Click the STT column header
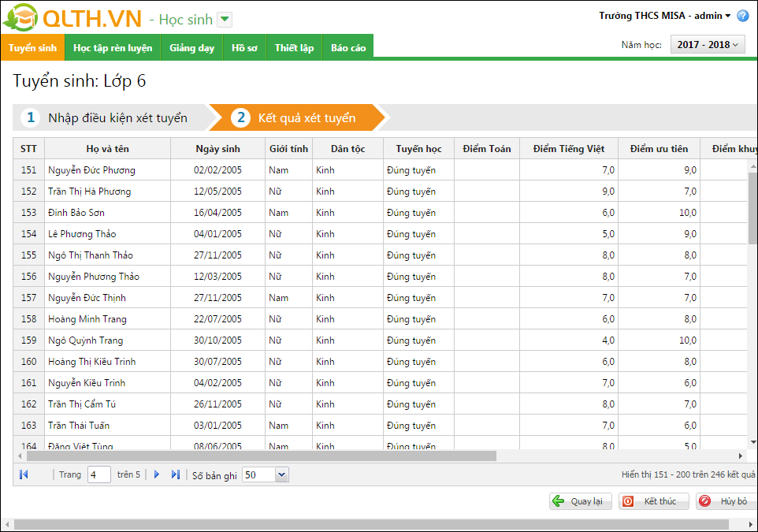The height and width of the screenshot is (532, 758). (x=28, y=148)
